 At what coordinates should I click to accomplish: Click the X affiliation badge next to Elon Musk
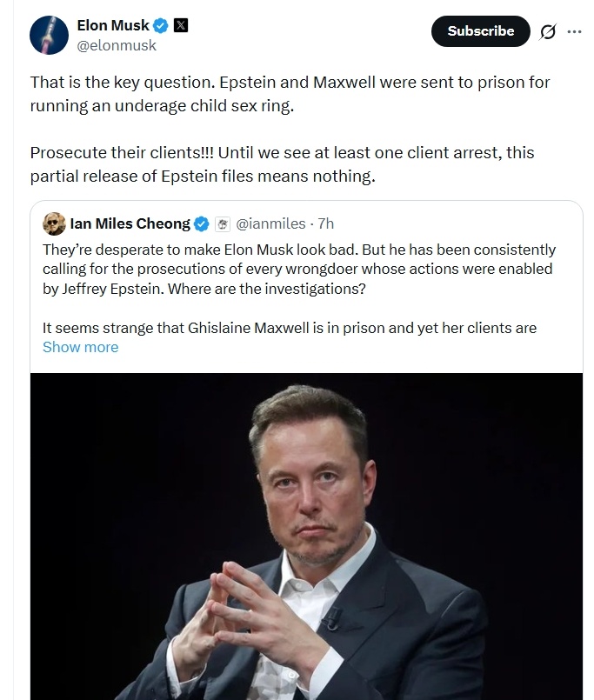pos(181,26)
